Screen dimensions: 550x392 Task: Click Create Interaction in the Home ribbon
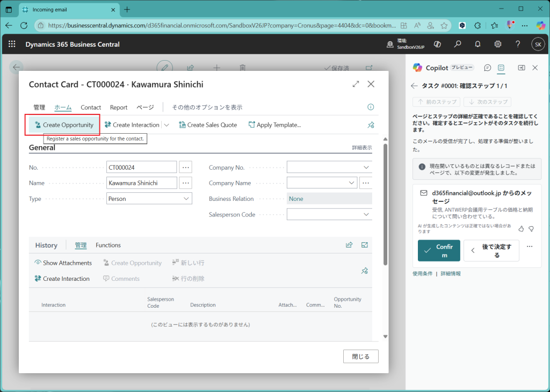tap(132, 125)
